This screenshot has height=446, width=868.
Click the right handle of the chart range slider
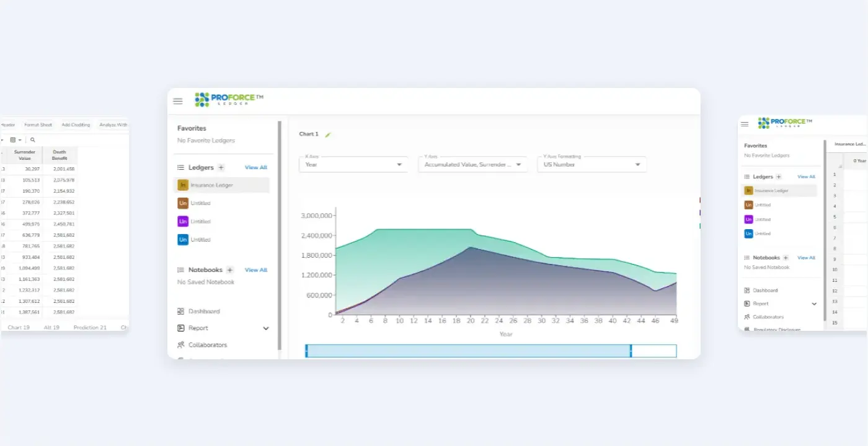631,351
